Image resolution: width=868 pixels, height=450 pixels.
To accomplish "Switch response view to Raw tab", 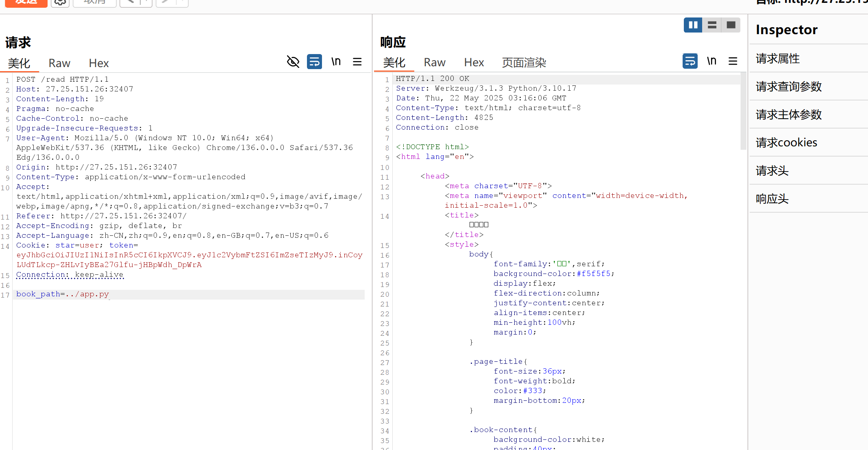I will click(435, 62).
